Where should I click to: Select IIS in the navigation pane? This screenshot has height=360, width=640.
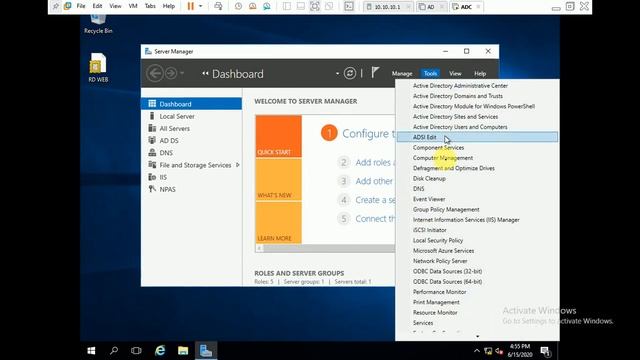tap(191, 177)
